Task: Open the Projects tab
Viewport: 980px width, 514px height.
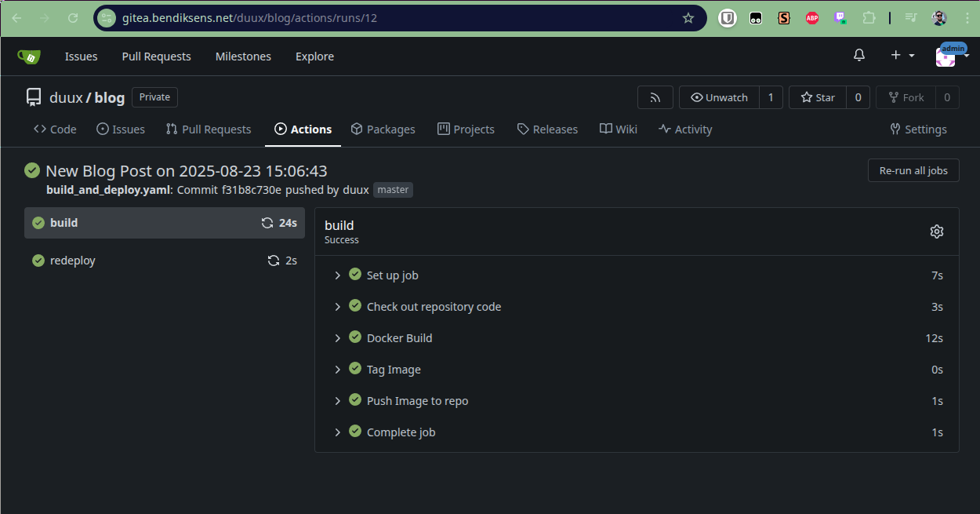Action: (466, 129)
